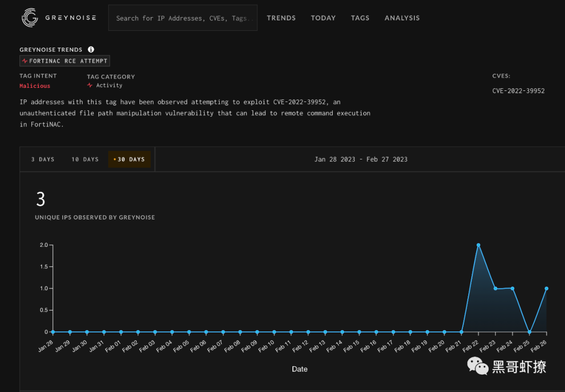Focus the IP address search field
This screenshot has height=392, width=565.
coord(183,18)
